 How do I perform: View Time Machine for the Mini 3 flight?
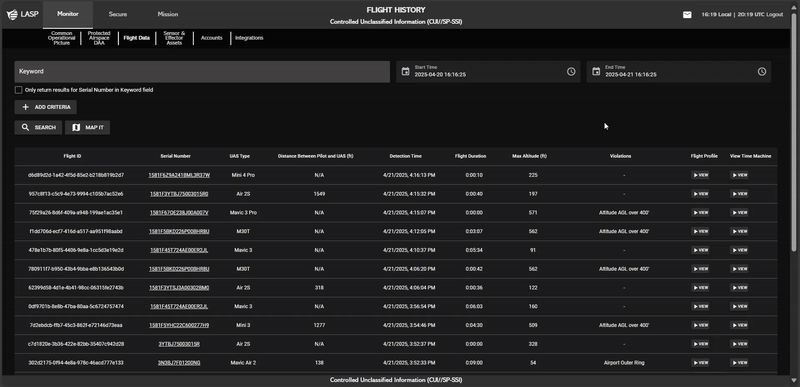(739, 325)
